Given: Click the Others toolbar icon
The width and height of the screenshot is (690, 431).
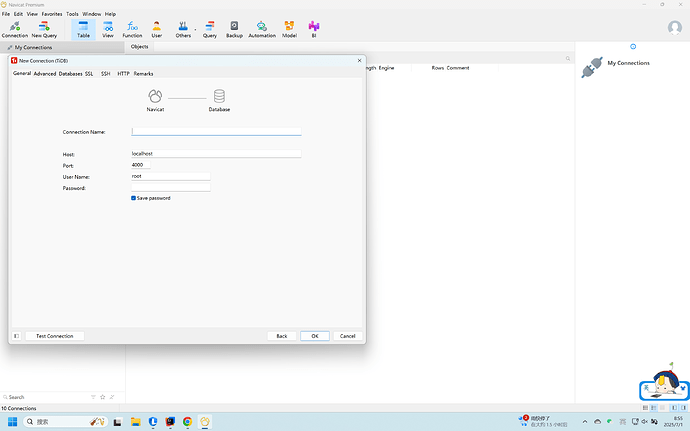Looking at the screenshot, I should coord(183,29).
